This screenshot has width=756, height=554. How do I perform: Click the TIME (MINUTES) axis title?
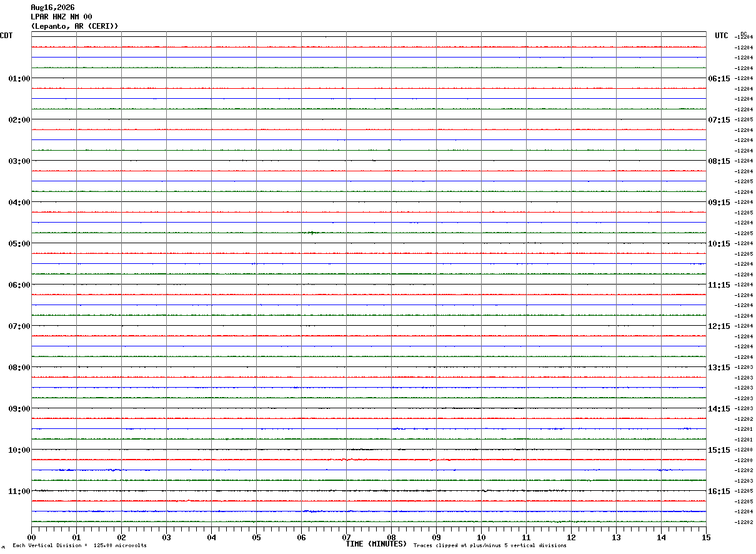pos(377,544)
